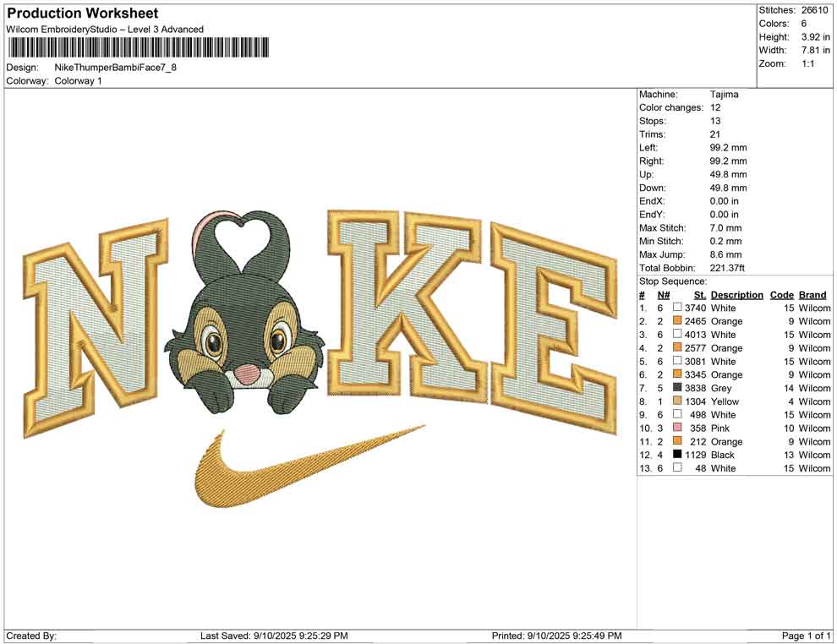
Task: Click the grey swatch in stop row 7
Action: 677,387
